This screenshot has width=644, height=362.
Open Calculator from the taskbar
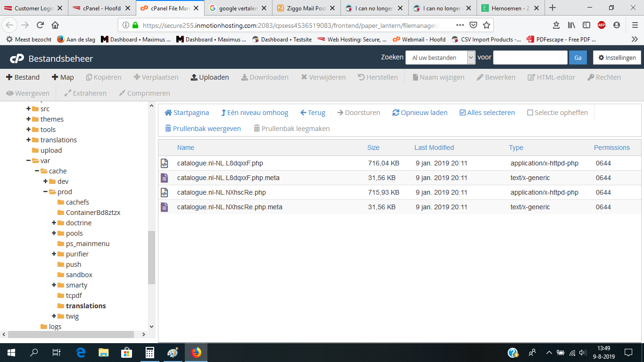(x=149, y=353)
